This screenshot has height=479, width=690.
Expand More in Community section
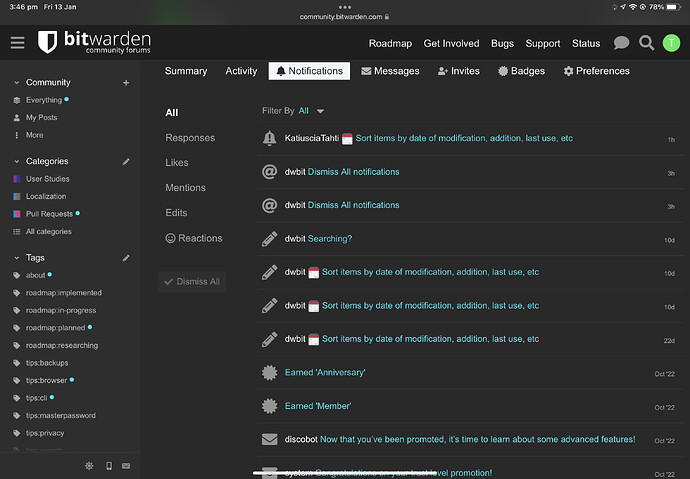34,135
